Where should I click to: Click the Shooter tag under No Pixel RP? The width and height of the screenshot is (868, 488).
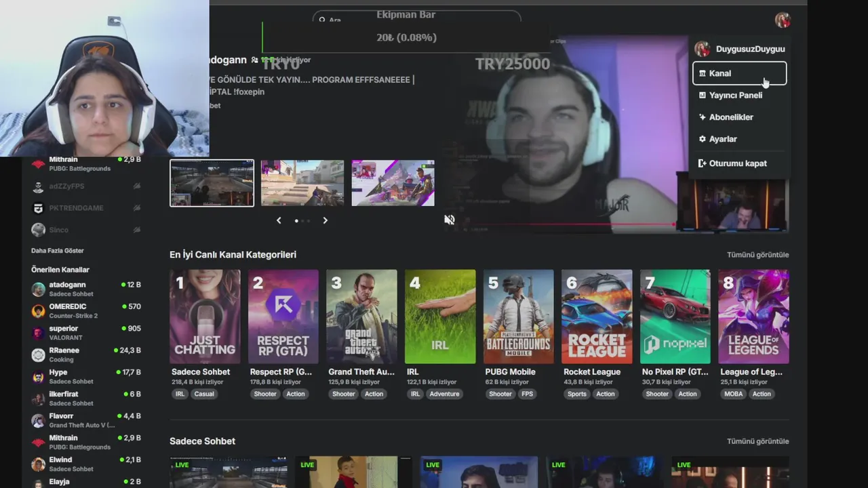tap(657, 394)
